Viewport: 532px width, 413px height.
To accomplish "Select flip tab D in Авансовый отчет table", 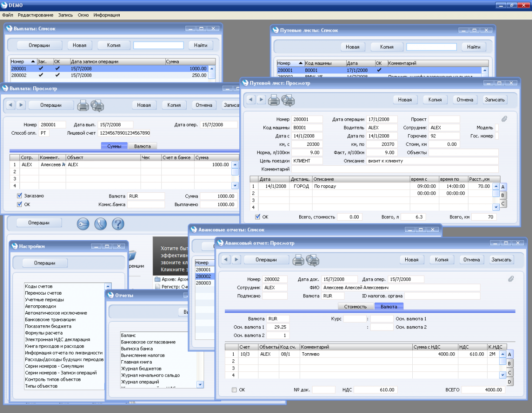I will tap(509, 382).
